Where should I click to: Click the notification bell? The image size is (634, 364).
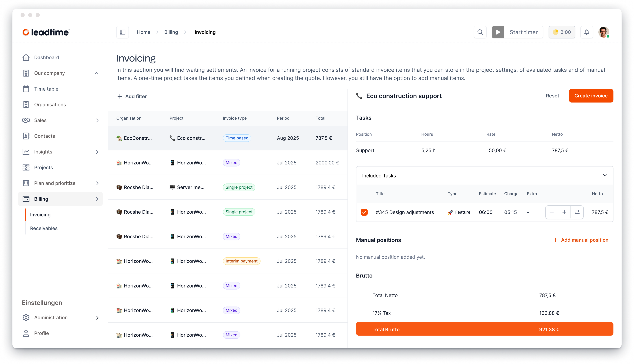[587, 32]
